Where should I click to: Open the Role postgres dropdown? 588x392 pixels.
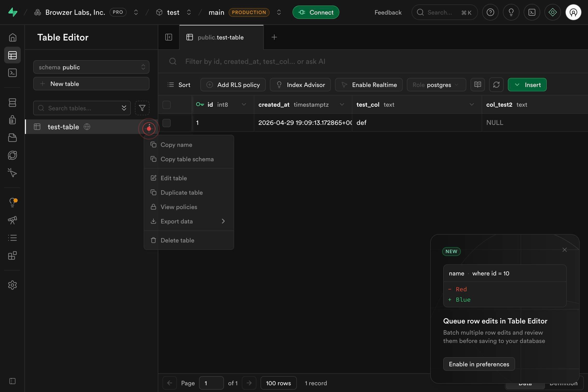[x=436, y=85]
